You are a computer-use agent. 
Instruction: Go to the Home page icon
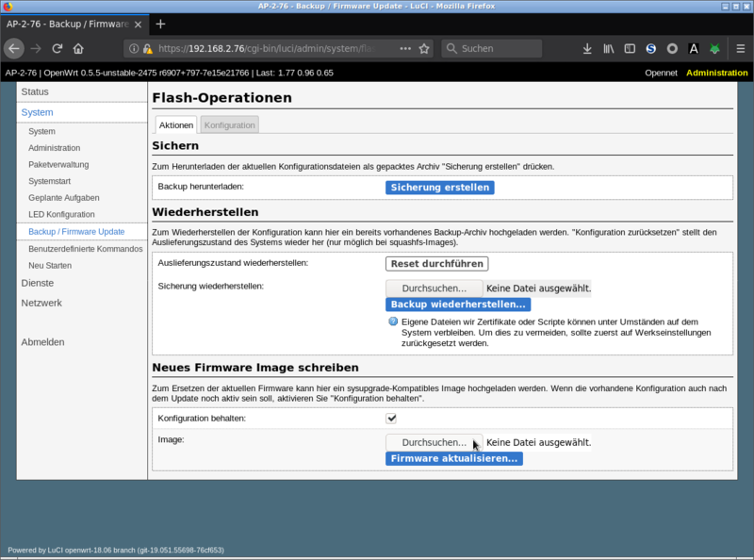point(78,49)
